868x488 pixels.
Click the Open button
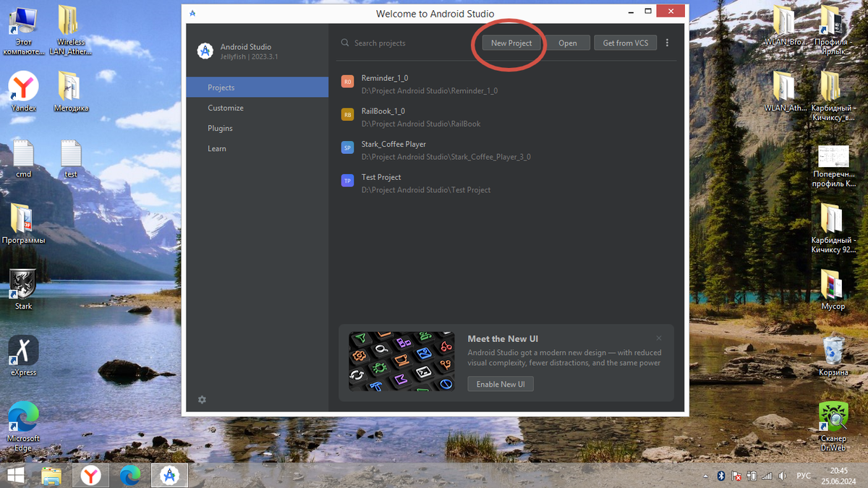[568, 43]
